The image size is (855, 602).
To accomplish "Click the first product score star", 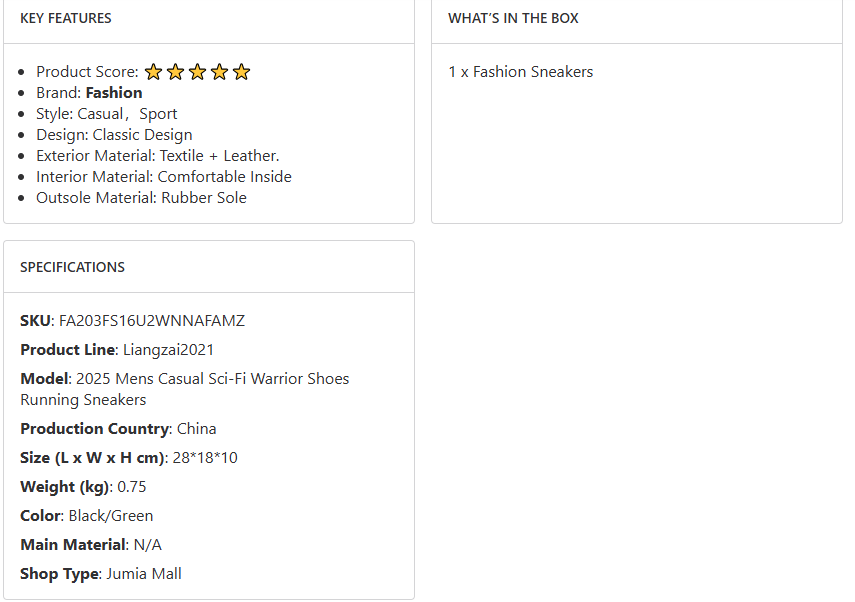I will pos(153,72).
